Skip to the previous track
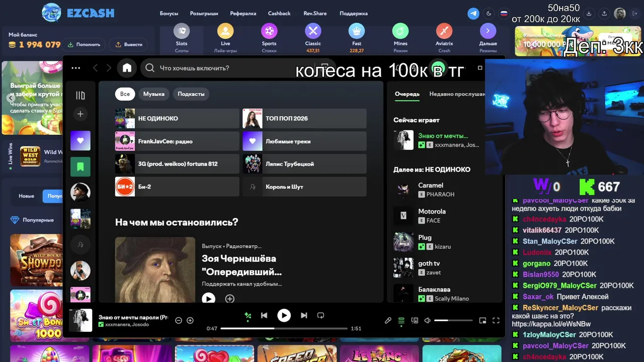The width and height of the screenshot is (644, 362). click(x=264, y=316)
